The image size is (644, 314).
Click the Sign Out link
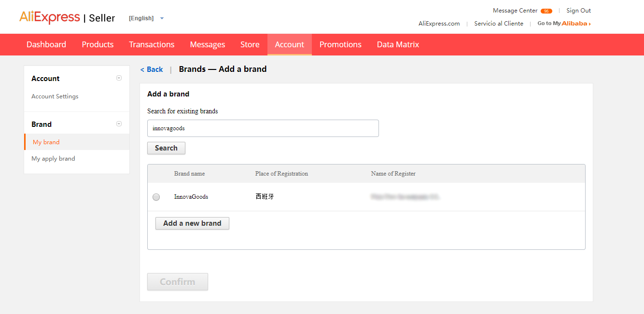[x=578, y=11]
